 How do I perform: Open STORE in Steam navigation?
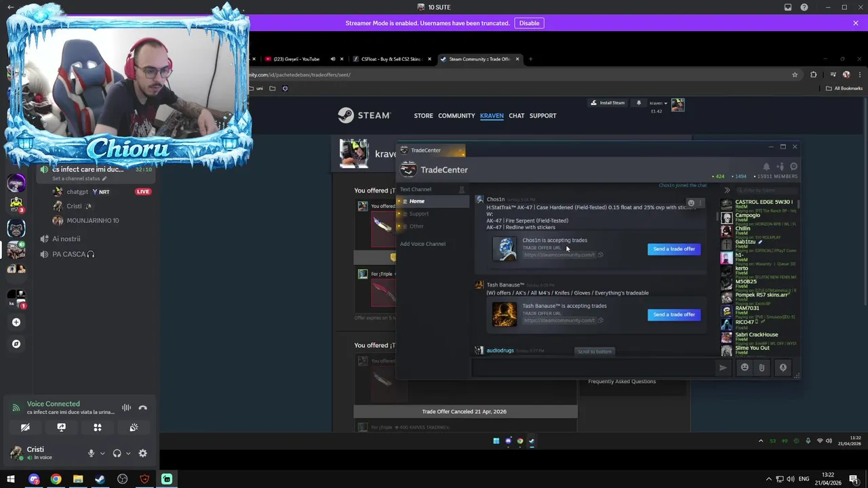coord(423,116)
